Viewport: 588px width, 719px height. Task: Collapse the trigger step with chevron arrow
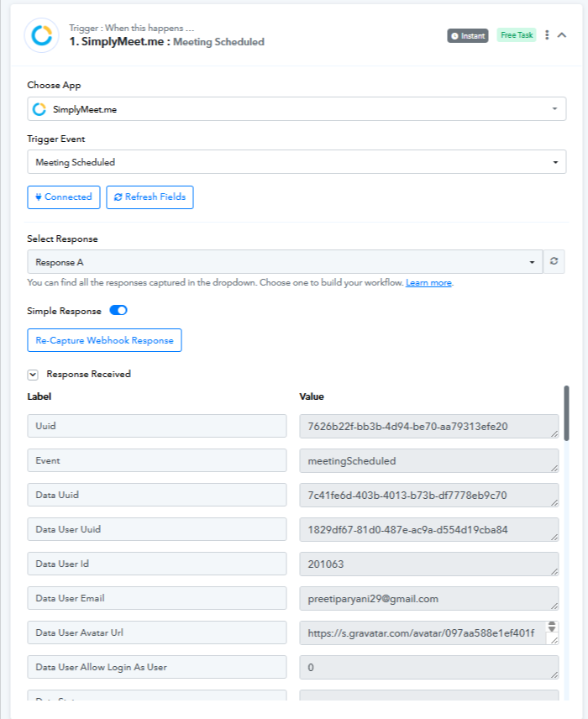coord(562,35)
